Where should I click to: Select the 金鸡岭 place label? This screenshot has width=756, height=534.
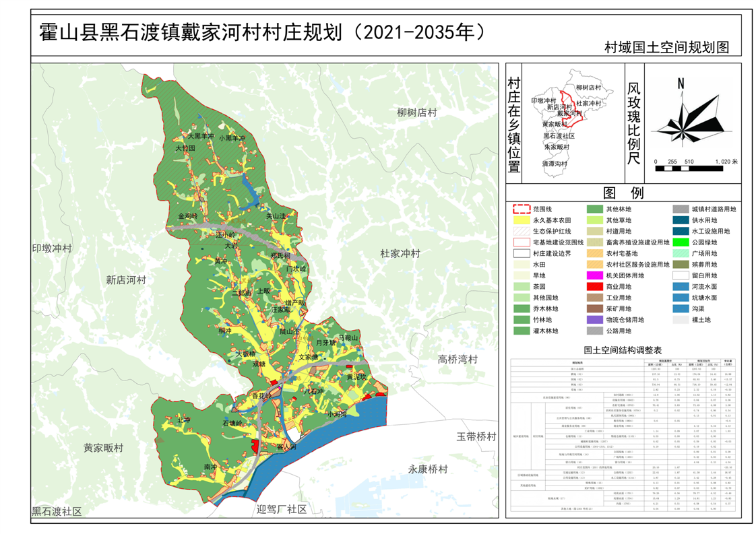click(189, 216)
